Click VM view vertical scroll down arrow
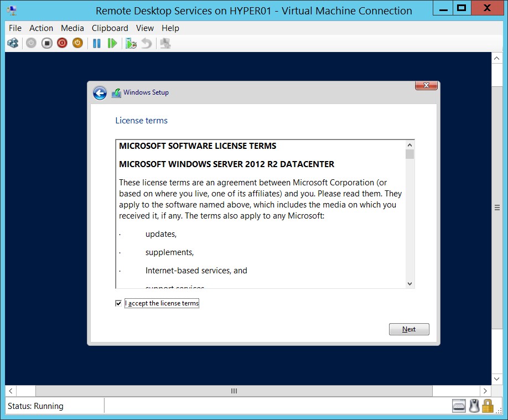This screenshot has height=420, width=508. [497, 379]
